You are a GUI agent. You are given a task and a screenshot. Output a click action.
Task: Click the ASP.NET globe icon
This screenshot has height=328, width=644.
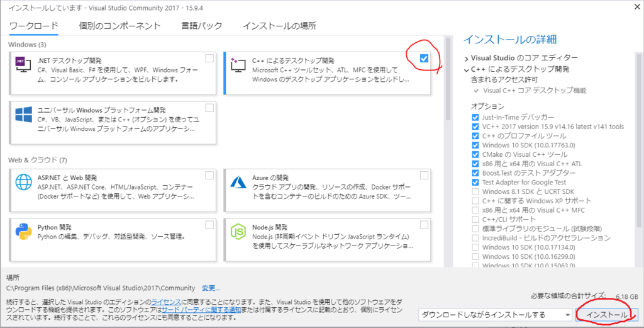click(x=23, y=181)
